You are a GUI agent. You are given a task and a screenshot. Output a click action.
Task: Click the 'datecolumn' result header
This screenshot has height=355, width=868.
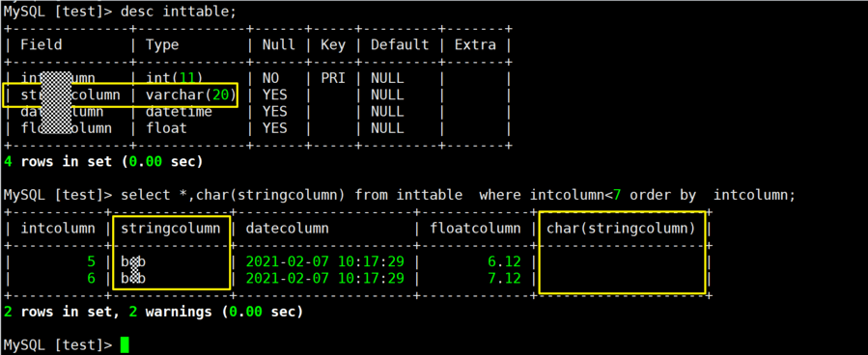pyautogui.click(x=287, y=229)
